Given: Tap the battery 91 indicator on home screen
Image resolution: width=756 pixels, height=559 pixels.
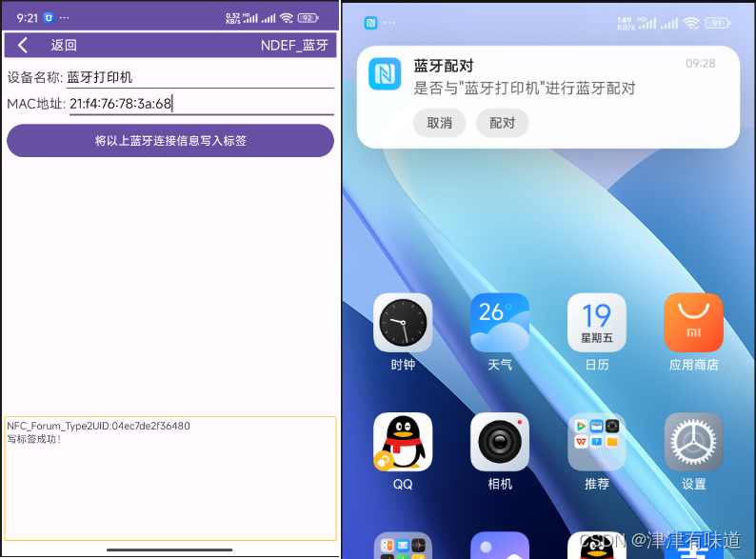Looking at the screenshot, I should click(x=717, y=23).
